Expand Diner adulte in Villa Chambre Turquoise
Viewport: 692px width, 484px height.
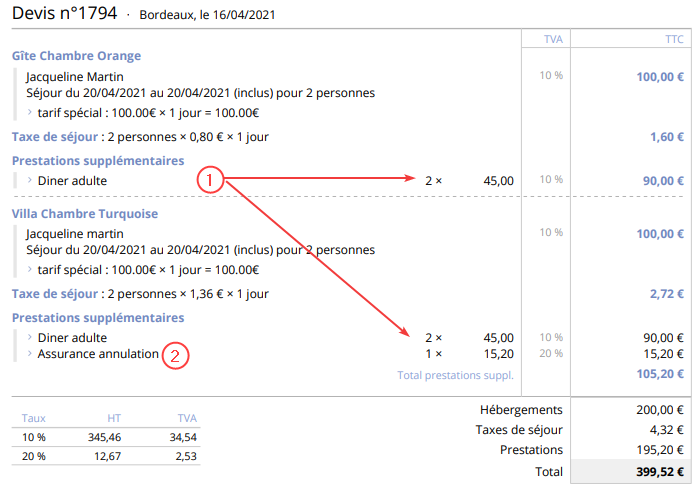coord(30,338)
